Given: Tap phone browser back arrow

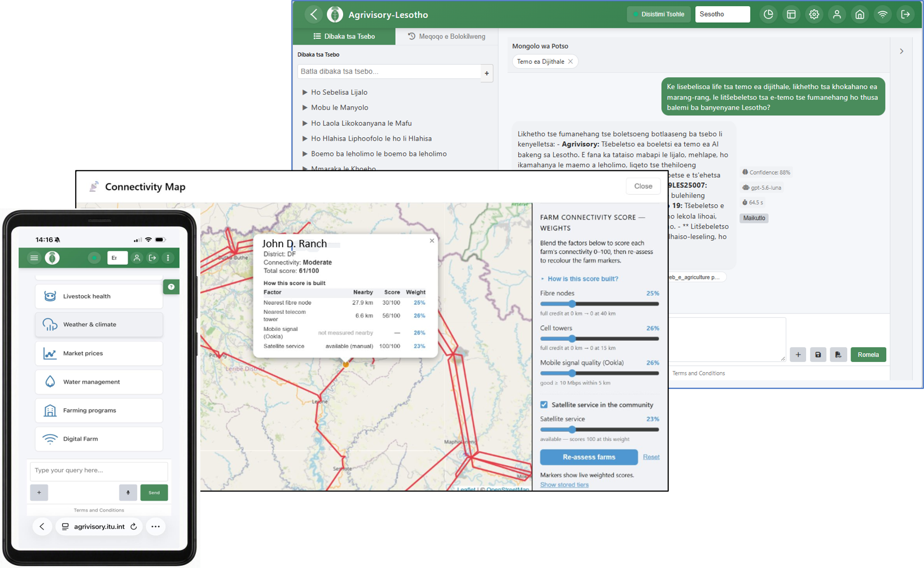Looking at the screenshot, I should tap(42, 527).
